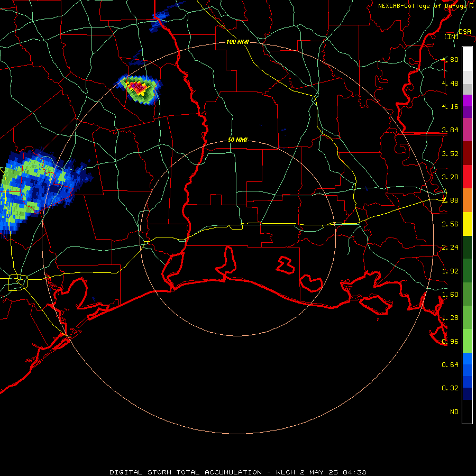Click the bright magenta legend swatch
Viewport: 476px width, 476px height.
click(x=467, y=100)
